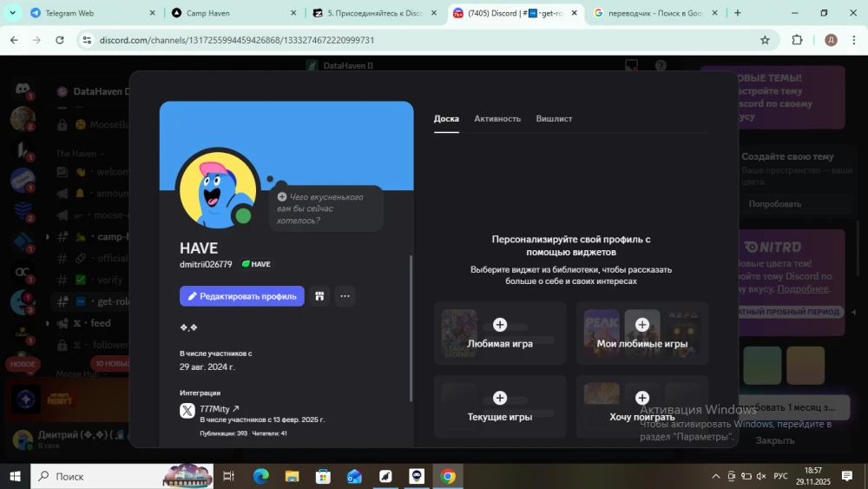Open the Chrome extensions puzzle icon
Image resolution: width=868 pixels, height=489 pixels.
pos(797,40)
